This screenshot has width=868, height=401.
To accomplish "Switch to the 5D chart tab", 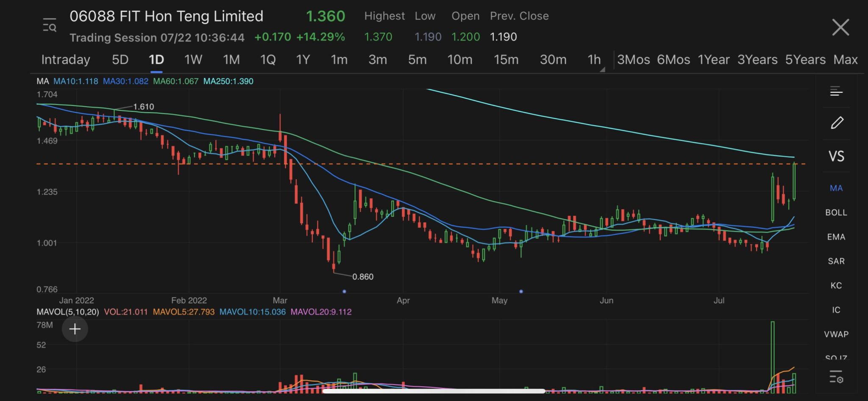I will click(x=120, y=60).
